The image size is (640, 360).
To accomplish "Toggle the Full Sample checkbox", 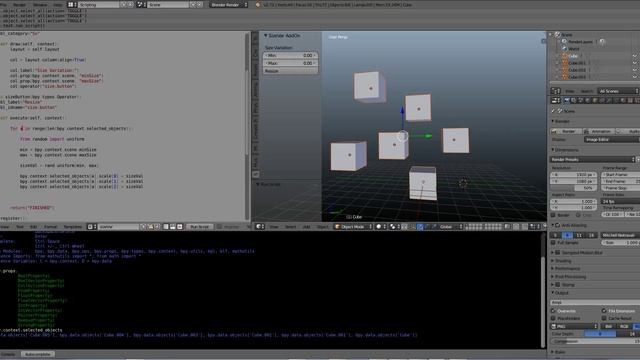I will [553, 243].
